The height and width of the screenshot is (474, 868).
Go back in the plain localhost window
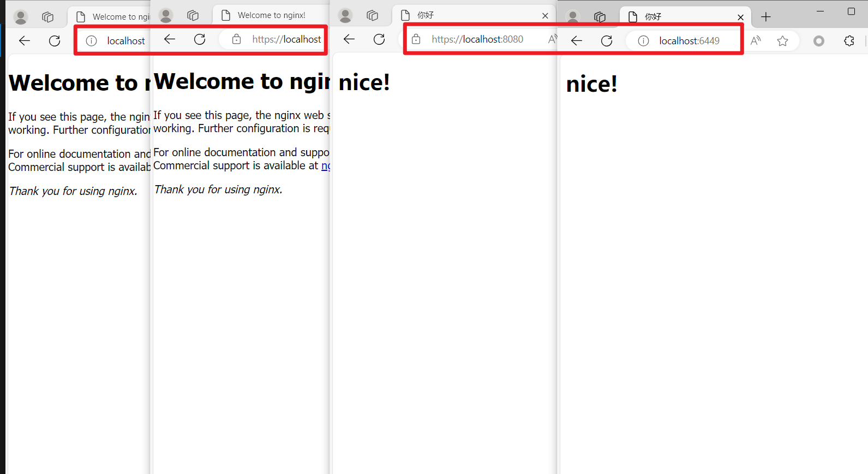[25, 40]
